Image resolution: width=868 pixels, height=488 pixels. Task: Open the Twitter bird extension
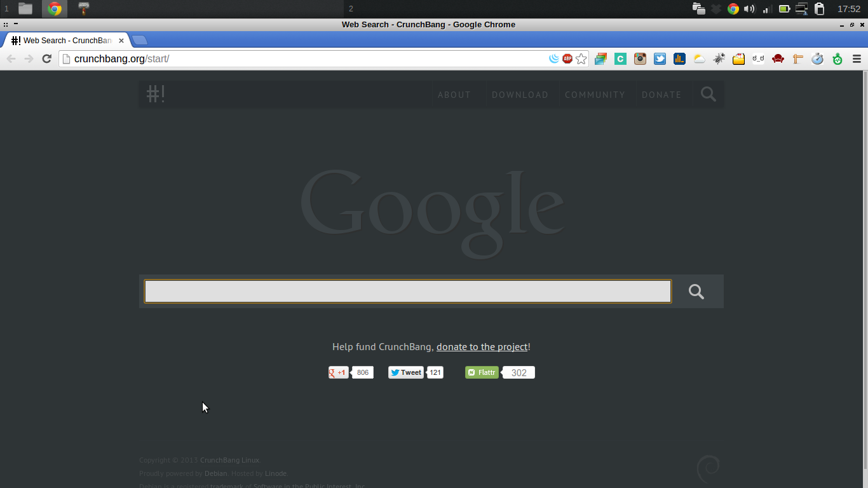[660, 58]
